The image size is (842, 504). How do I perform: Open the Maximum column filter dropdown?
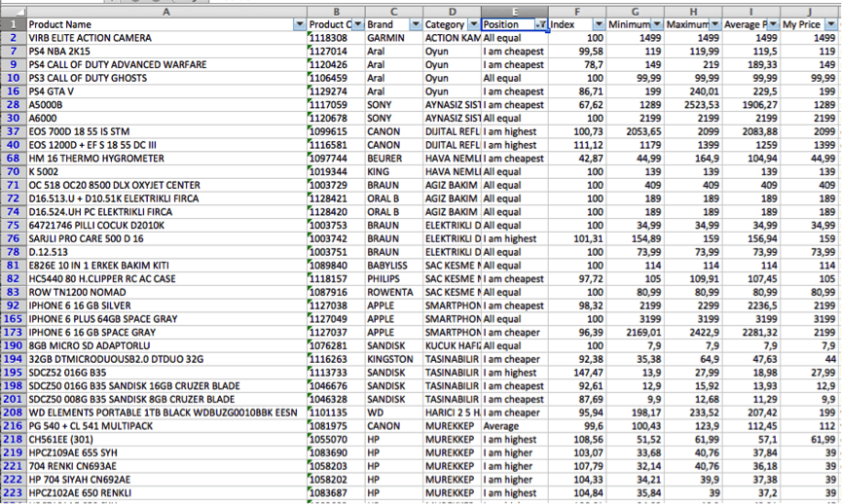[x=715, y=24]
